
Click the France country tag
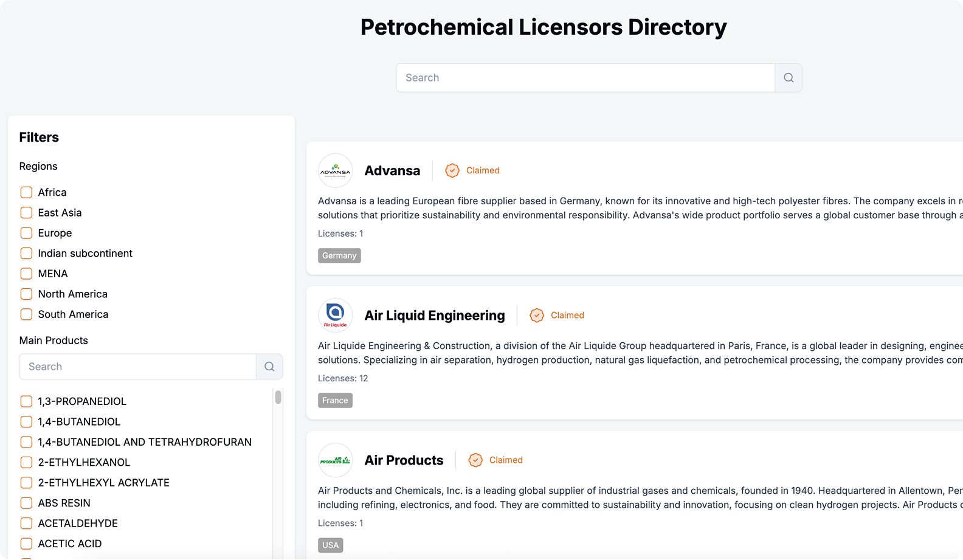click(335, 401)
